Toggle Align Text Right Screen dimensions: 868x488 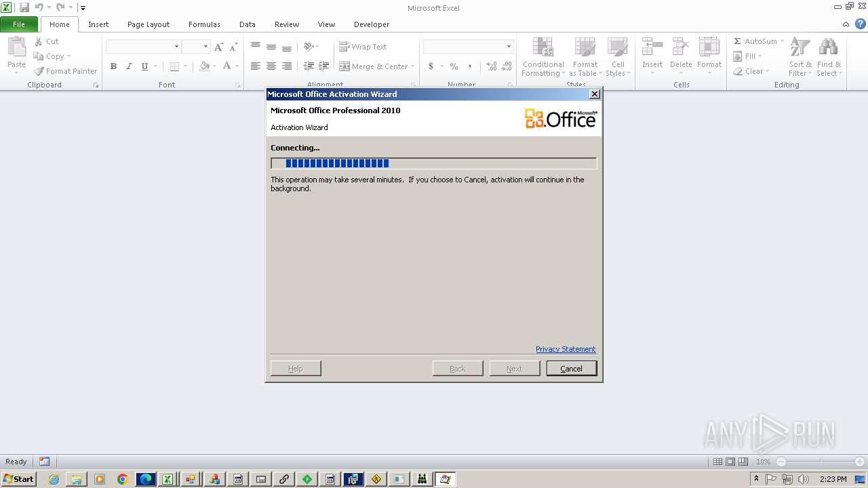point(287,66)
